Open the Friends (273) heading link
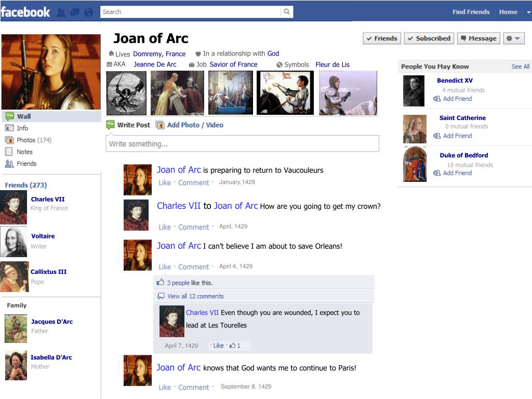The image size is (532, 399). pyautogui.click(x=26, y=185)
